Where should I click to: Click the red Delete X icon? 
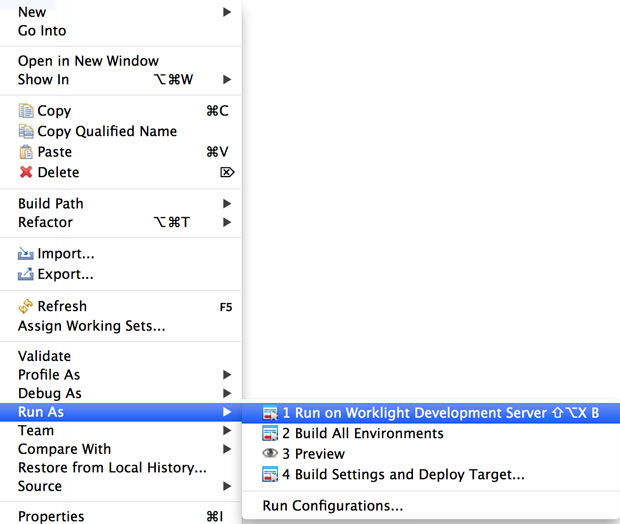point(26,172)
